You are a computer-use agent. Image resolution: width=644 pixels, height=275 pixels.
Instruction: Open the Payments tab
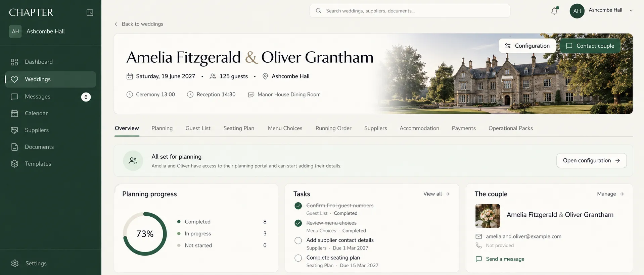(464, 128)
